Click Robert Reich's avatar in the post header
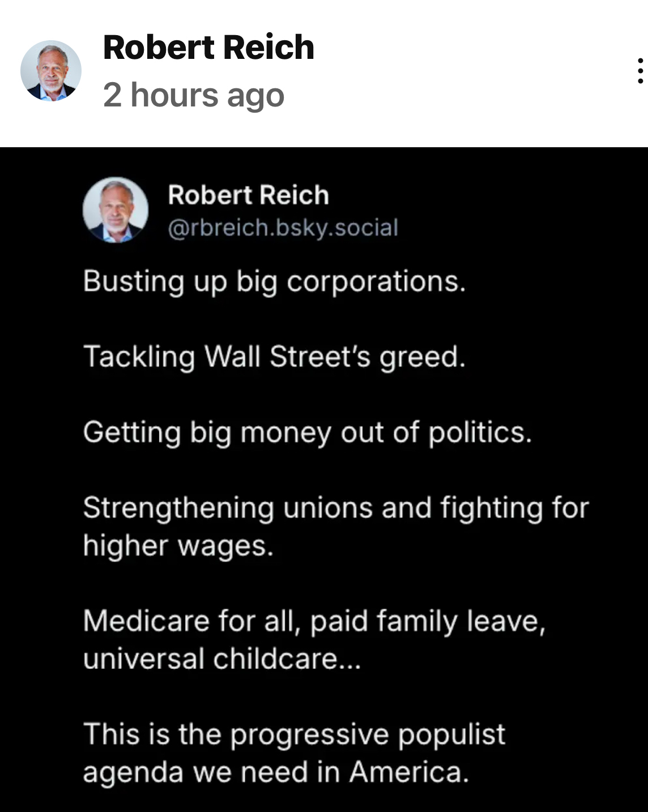 coord(51,71)
